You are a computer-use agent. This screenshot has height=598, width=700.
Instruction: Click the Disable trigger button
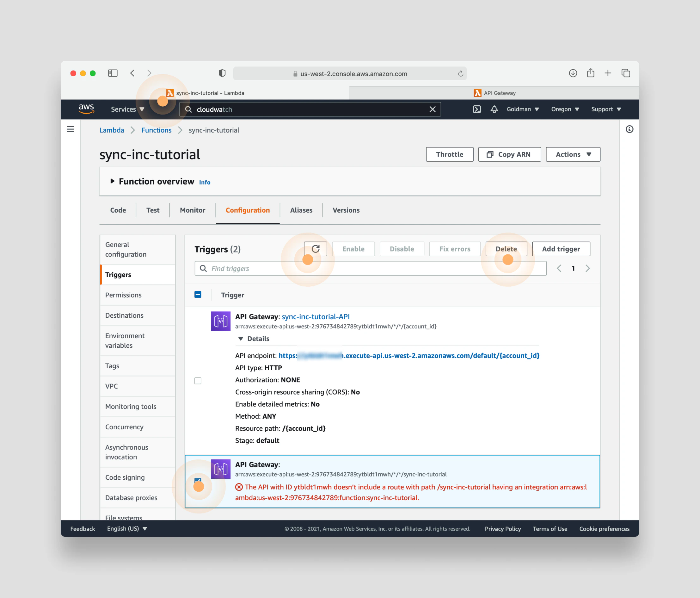402,249
